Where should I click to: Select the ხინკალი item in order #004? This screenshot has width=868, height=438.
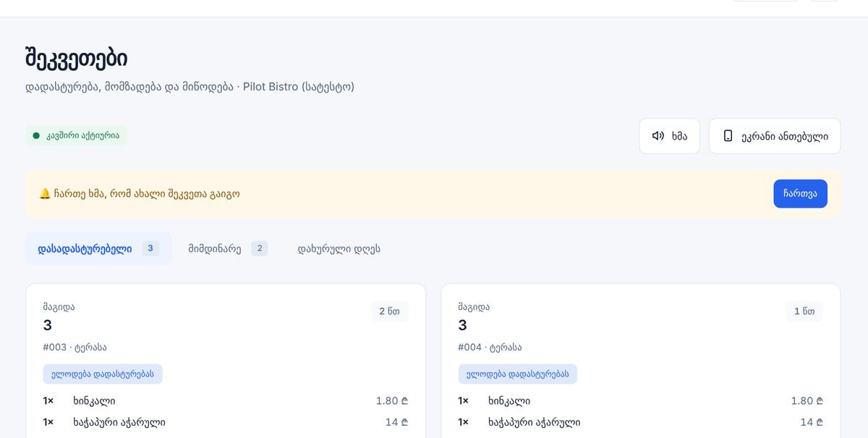click(509, 401)
